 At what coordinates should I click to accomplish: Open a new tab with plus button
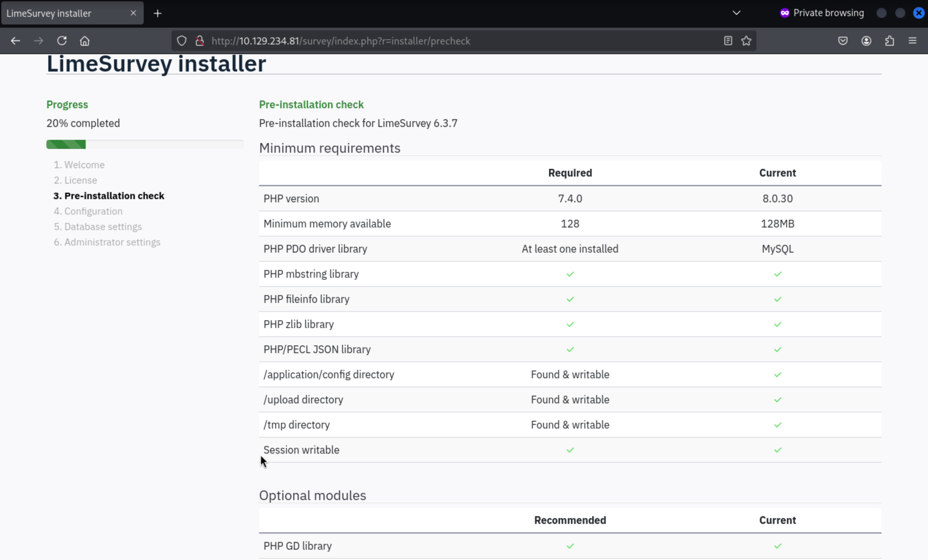coord(158,14)
